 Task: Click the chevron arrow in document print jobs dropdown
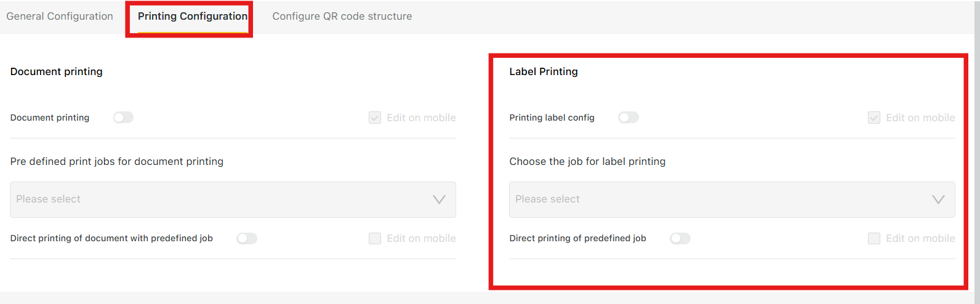coord(439,199)
